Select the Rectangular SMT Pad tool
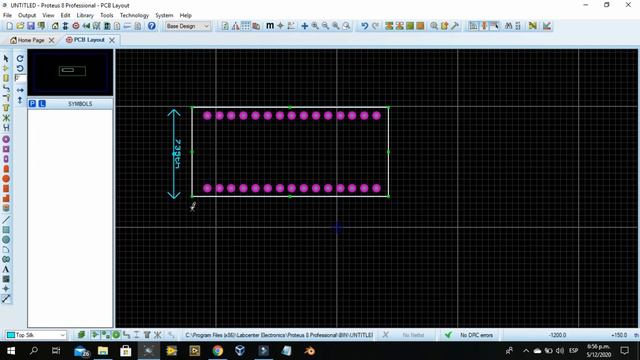Screen dimensions: 640x360 coord(6,188)
